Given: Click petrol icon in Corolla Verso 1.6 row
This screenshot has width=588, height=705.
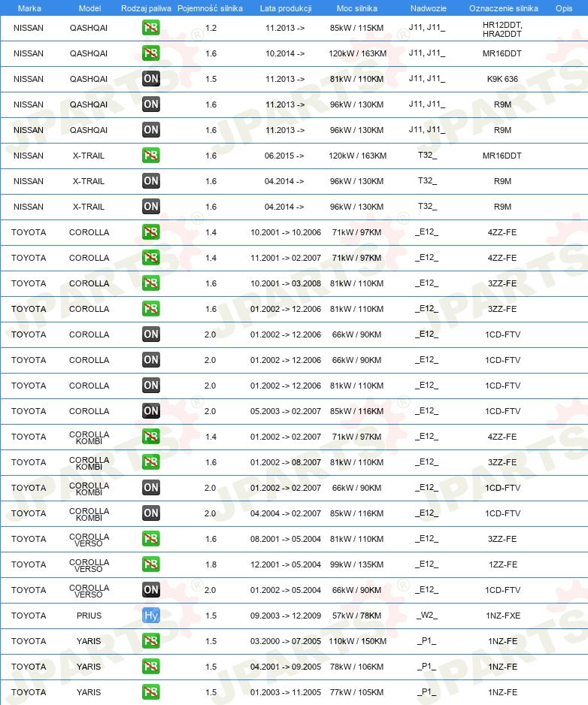Looking at the screenshot, I should (x=150, y=539).
